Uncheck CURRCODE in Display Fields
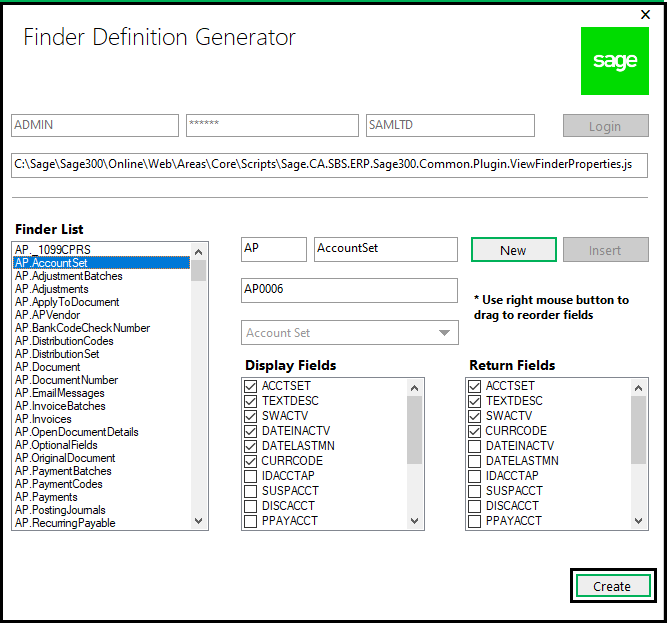This screenshot has height=623, width=667. pos(251,461)
